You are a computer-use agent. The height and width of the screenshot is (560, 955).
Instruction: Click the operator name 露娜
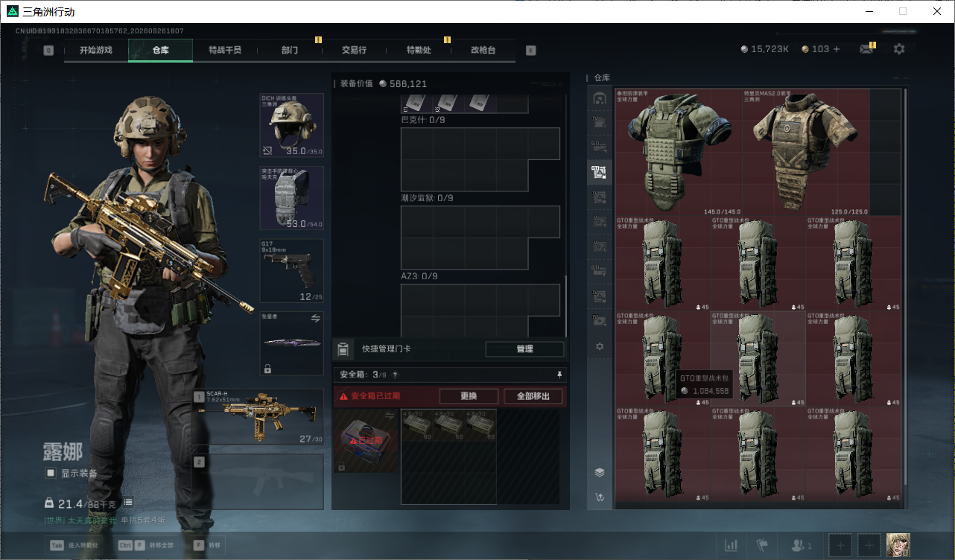pos(63,451)
